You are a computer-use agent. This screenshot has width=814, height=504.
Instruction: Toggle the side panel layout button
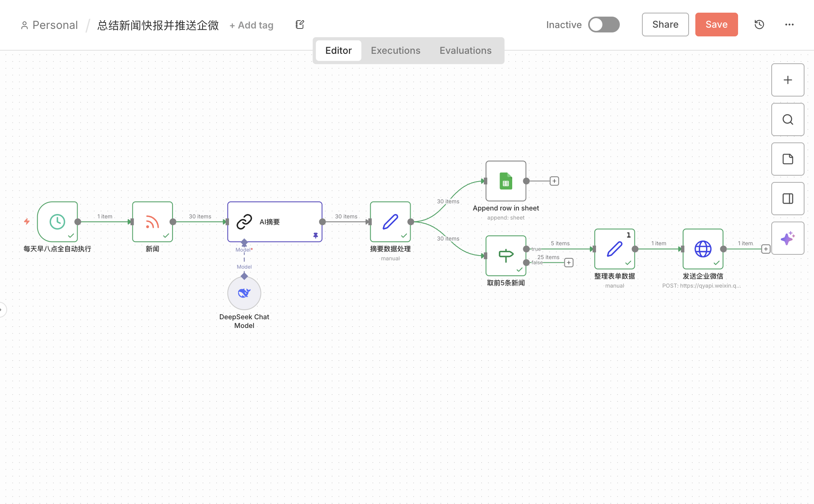787,199
